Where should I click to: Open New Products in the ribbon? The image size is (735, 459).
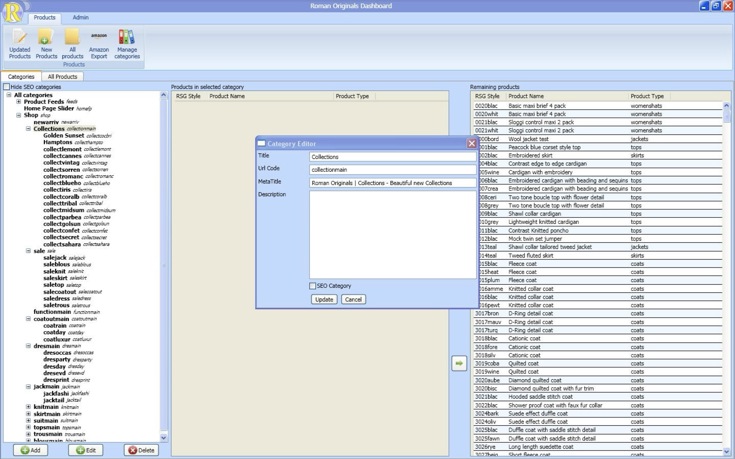click(46, 44)
